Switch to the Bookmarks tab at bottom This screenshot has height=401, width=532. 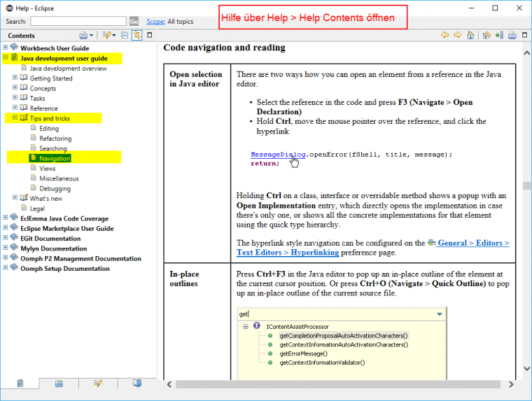(x=137, y=384)
